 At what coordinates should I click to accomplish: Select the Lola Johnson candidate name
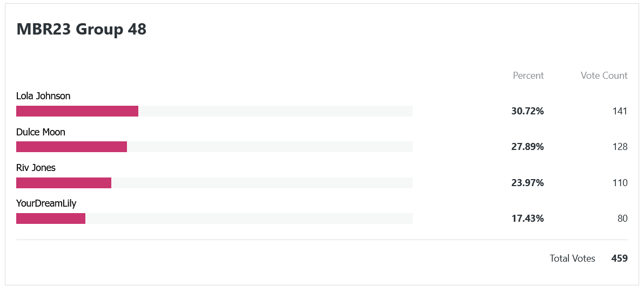pyautogui.click(x=43, y=96)
